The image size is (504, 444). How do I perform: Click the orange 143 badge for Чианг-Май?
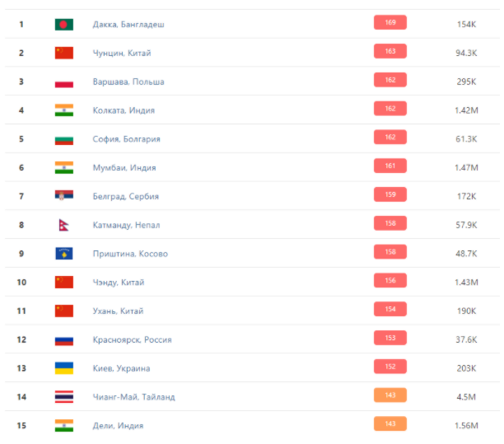390,395
